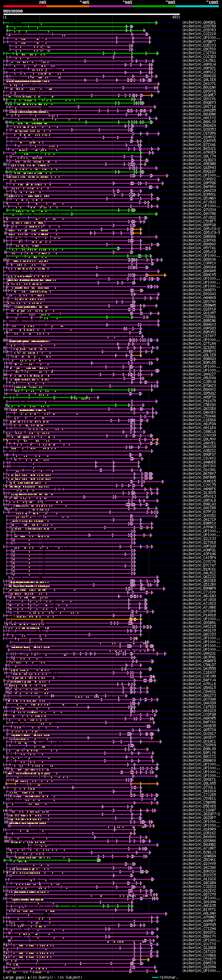Select the UniRef100_Q3EC03 label
The width and height of the screenshot is (222, 980).
(x=199, y=45)
